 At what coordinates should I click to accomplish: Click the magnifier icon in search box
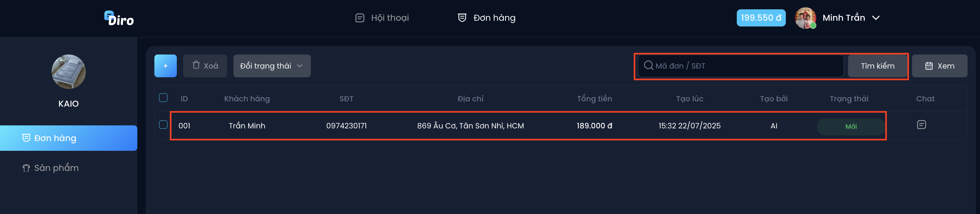648,66
